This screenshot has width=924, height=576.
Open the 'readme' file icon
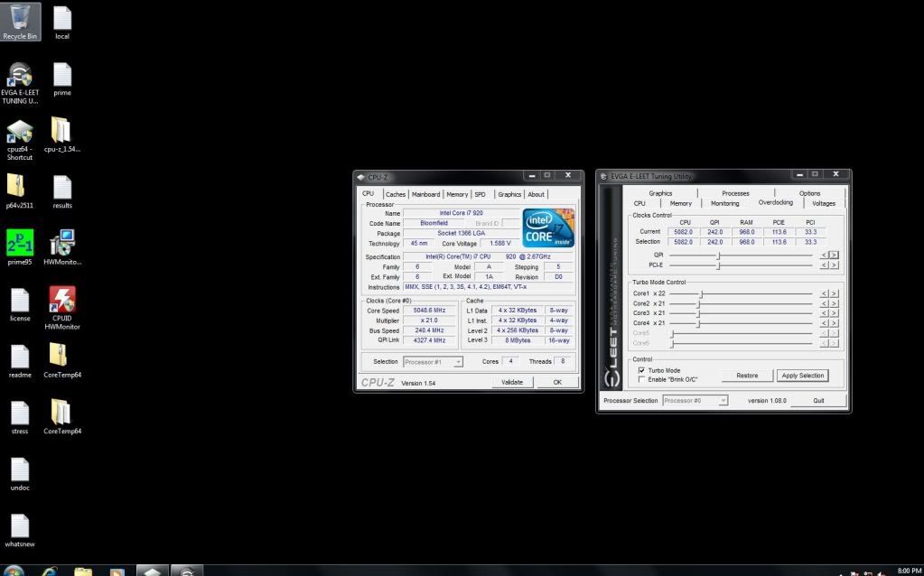pyautogui.click(x=20, y=361)
